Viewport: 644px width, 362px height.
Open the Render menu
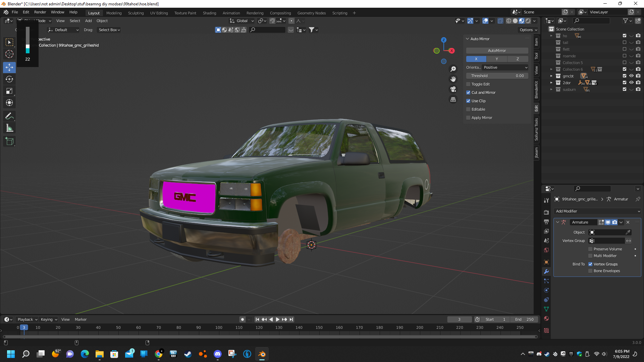(x=40, y=12)
